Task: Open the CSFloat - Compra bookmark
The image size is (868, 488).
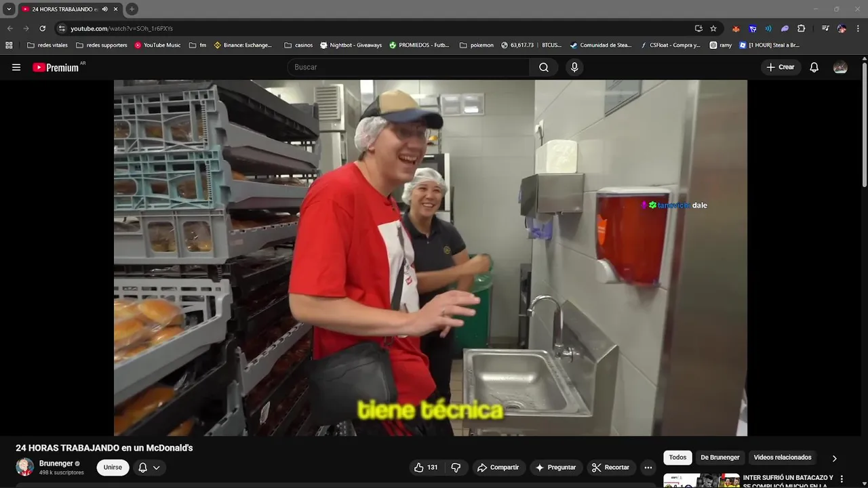Action: (x=671, y=45)
